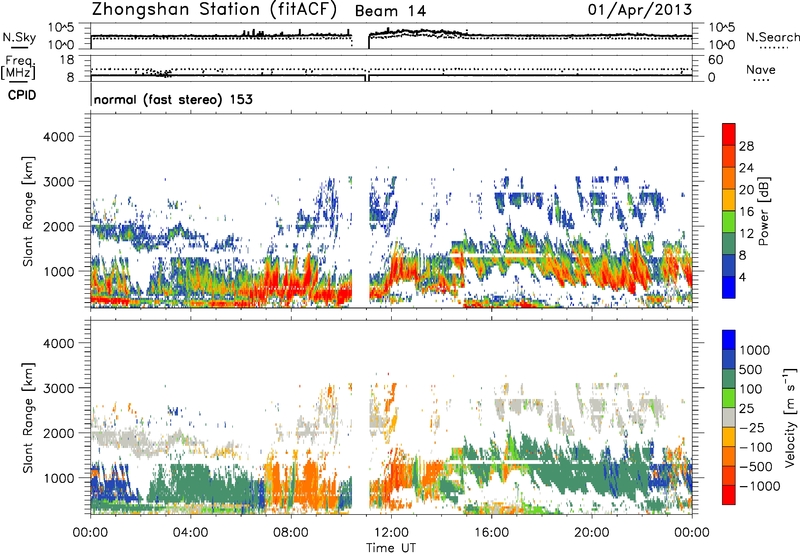The height and width of the screenshot is (554, 800).
Task: Click 2000 tick on the power panel
Action: tap(58, 226)
